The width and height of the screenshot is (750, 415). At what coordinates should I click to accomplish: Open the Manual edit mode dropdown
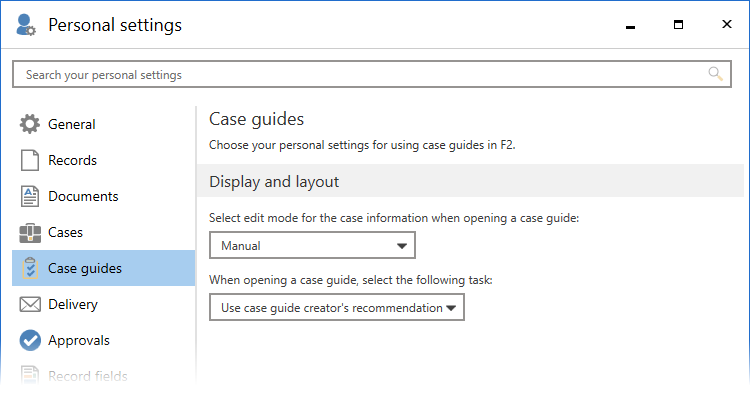(x=312, y=245)
